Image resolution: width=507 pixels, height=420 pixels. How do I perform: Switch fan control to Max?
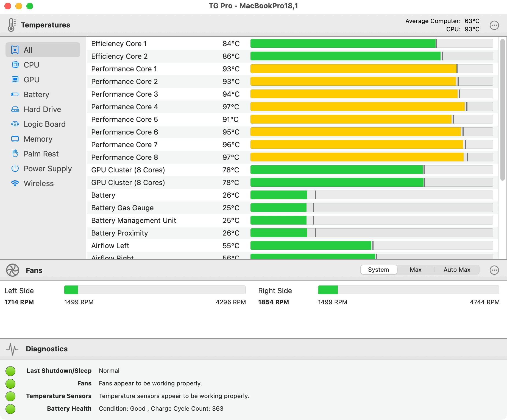pos(415,270)
